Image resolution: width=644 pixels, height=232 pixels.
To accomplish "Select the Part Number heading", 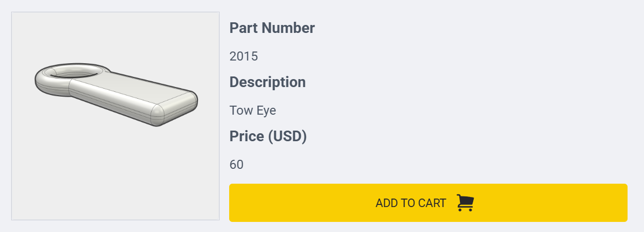I will pyautogui.click(x=272, y=28).
